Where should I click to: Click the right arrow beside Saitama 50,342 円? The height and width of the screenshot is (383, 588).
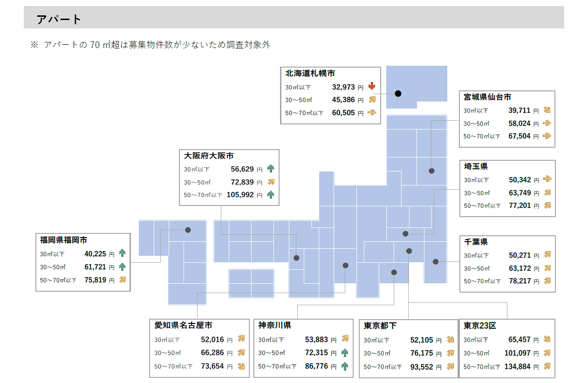coord(547,179)
